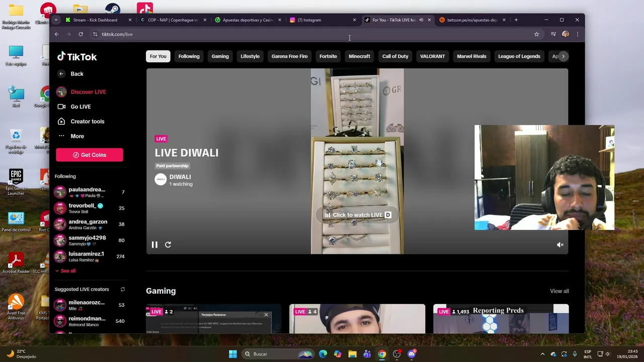Image resolution: width=644 pixels, height=362 pixels.
Task: Reload the page in Chrome
Action: [x=80, y=34]
